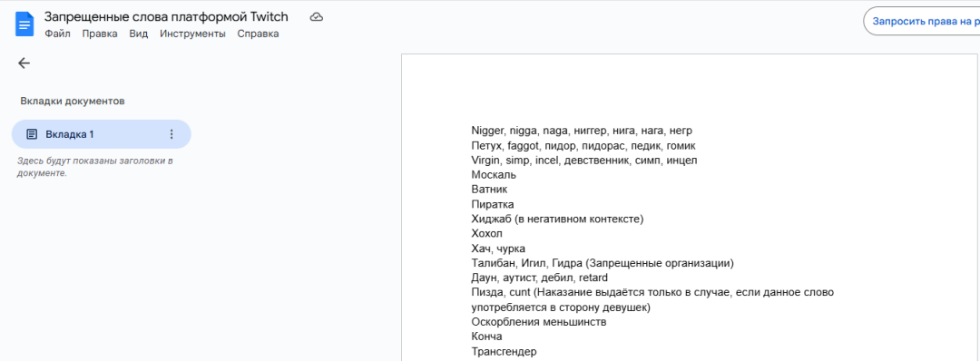Click the line употребляется в сторону девушек)
The width and height of the screenshot is (980, 361).
tap(561, 307)
